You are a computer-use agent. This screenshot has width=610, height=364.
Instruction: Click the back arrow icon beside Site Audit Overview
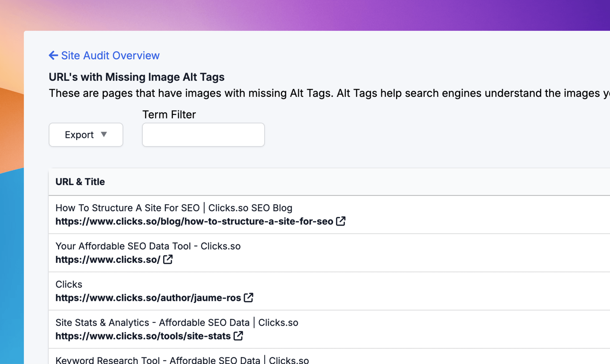tap(53, 56)
